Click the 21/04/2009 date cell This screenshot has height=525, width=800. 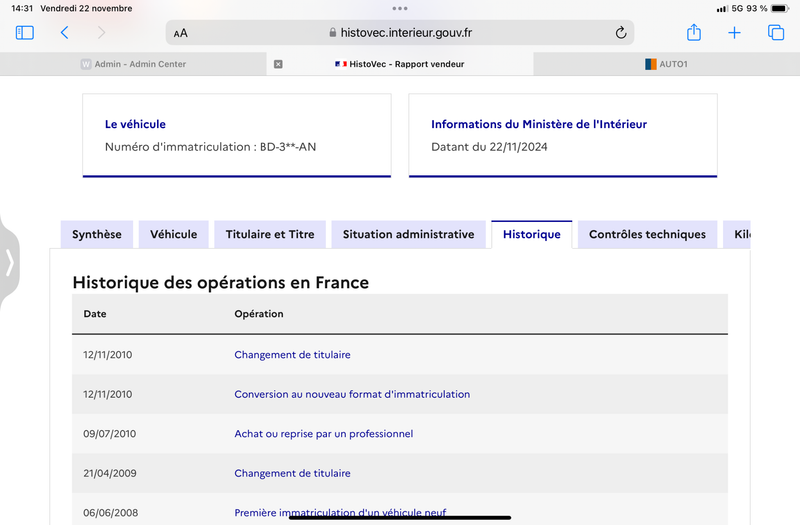(110, 473)
